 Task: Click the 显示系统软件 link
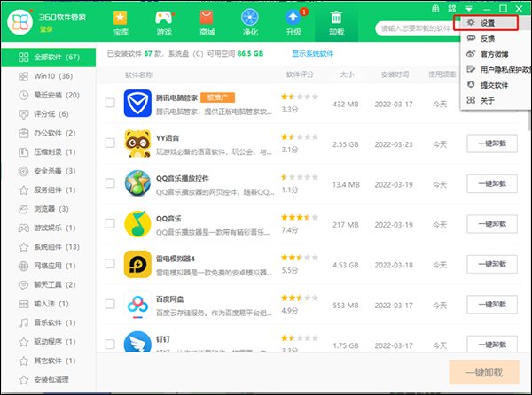[x=312, y=53]
